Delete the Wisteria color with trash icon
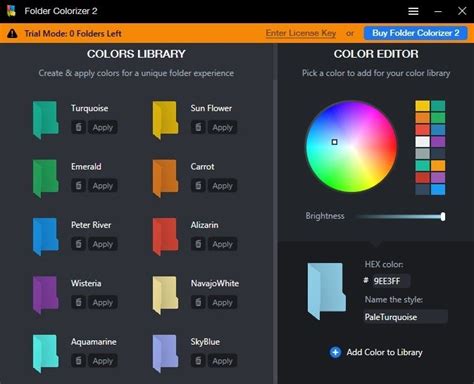The width and height of the screenshot is (474, 384). click(x=79, y=302)
